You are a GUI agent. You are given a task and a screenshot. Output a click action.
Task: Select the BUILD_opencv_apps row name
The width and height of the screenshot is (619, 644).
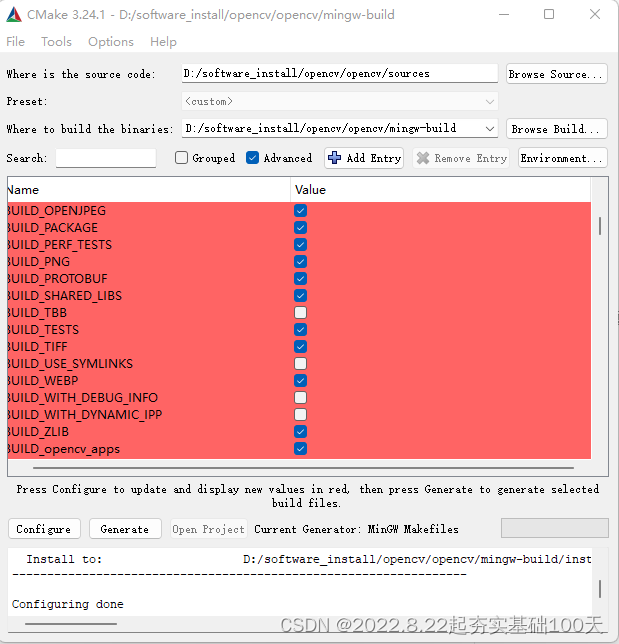click(64, 449)
